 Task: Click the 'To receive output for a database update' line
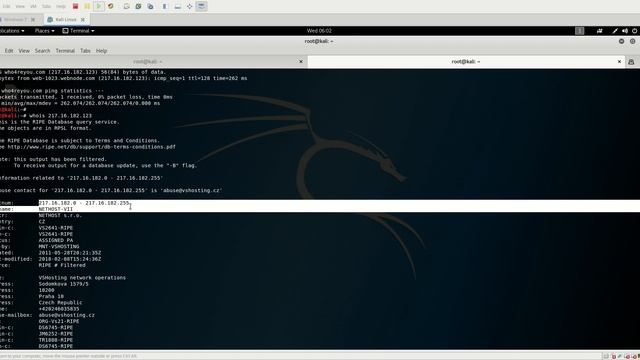coord(105,165)
